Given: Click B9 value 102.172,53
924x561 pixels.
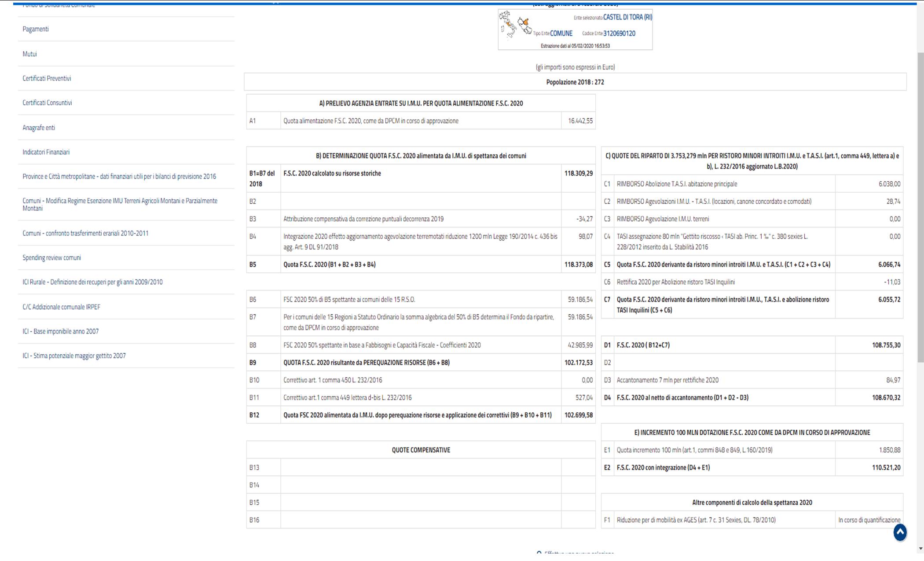Looking at the screenshot, I should 578,363.
